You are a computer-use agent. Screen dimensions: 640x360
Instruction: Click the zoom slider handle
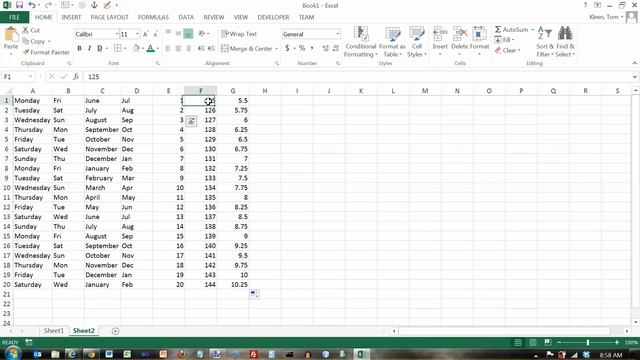click(x=588, y=342)
